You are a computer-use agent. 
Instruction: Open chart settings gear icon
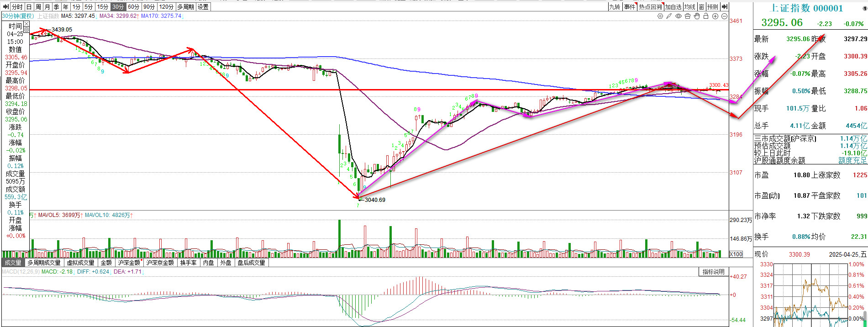click(660, 16)
